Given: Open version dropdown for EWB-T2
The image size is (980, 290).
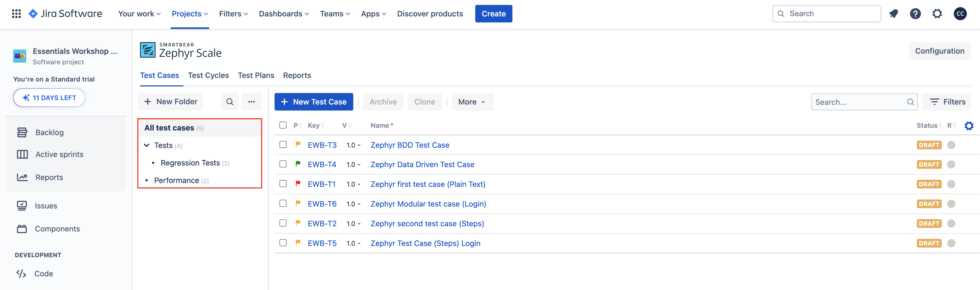Looking at the screenshot, I should tap(354, 224).
